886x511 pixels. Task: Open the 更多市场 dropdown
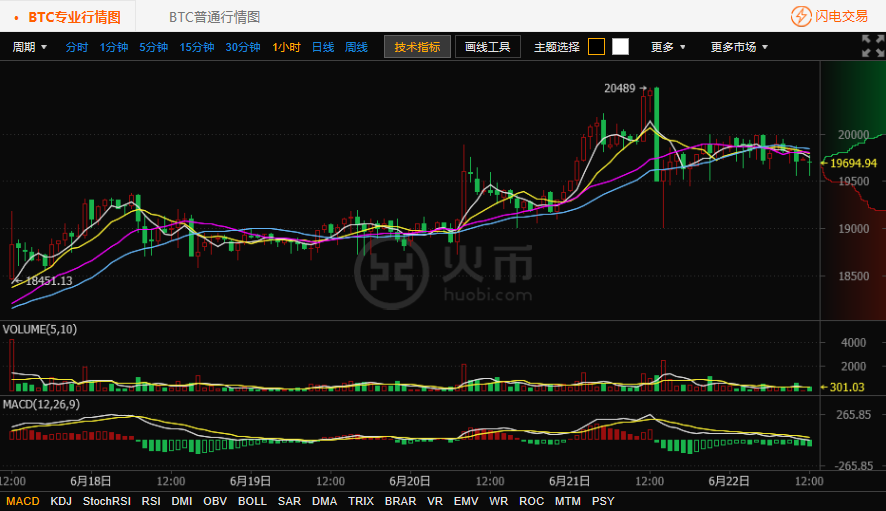pos(739,47)
